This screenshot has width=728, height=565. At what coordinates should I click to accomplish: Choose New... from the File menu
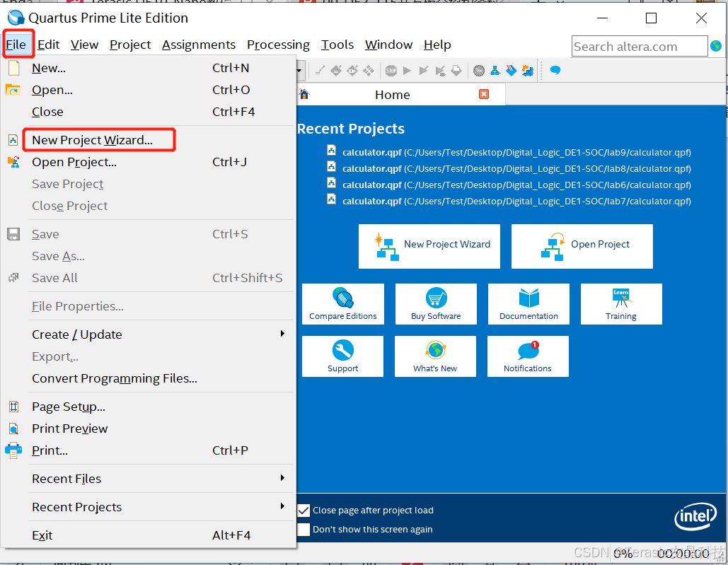(x=149, y=68)
